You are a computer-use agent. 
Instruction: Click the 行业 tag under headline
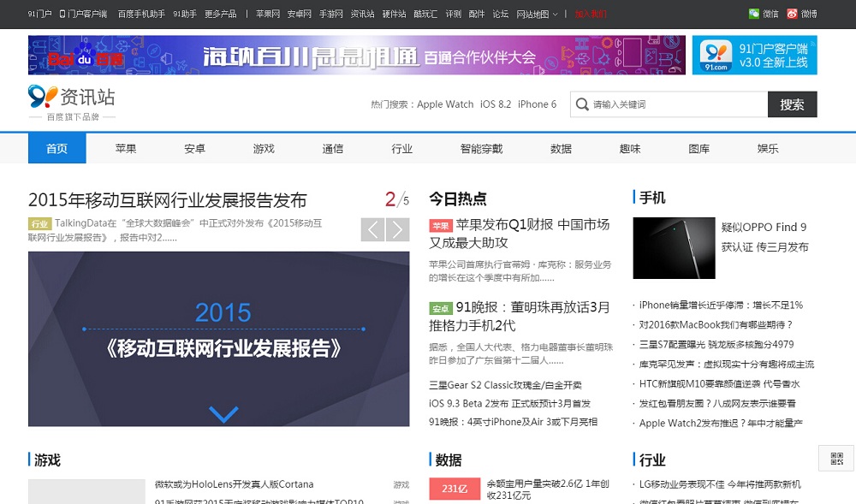pyautogui.click(x=39, y=223)
